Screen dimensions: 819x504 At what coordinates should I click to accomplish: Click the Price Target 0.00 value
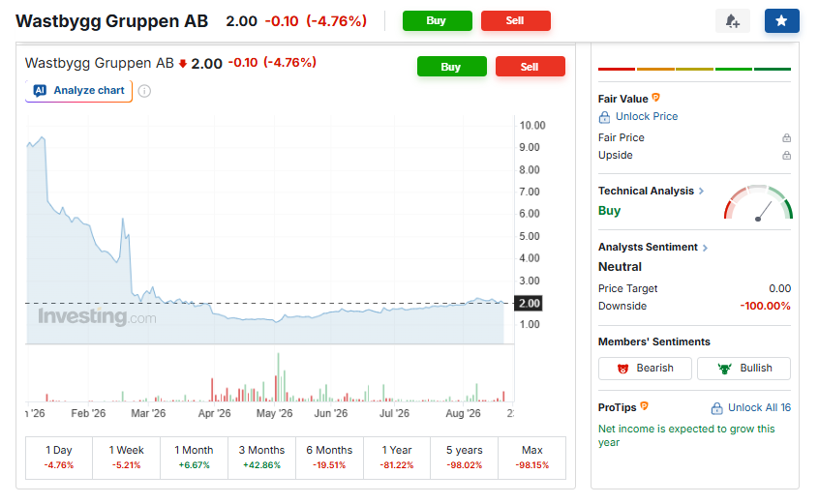[x=780, y=288]
